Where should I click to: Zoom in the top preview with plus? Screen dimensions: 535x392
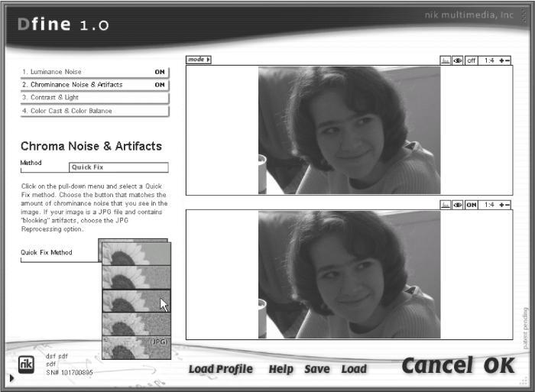click(501, 60)
